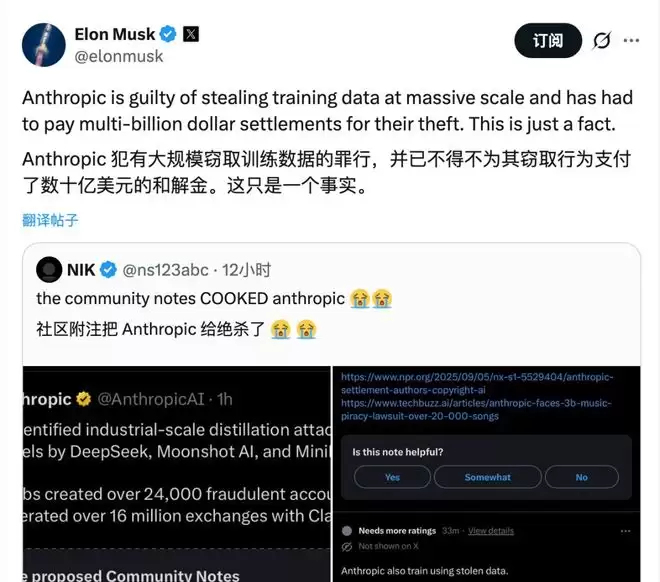This screenshot has width=660, height=582.
Task: Open the techbuzz.ai music piracy link
Action: [476, 409]
